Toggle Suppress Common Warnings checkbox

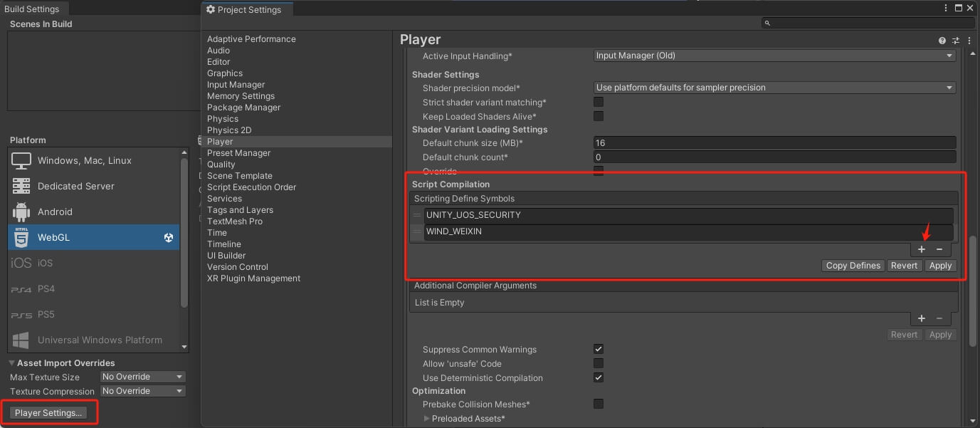point(599,350)
